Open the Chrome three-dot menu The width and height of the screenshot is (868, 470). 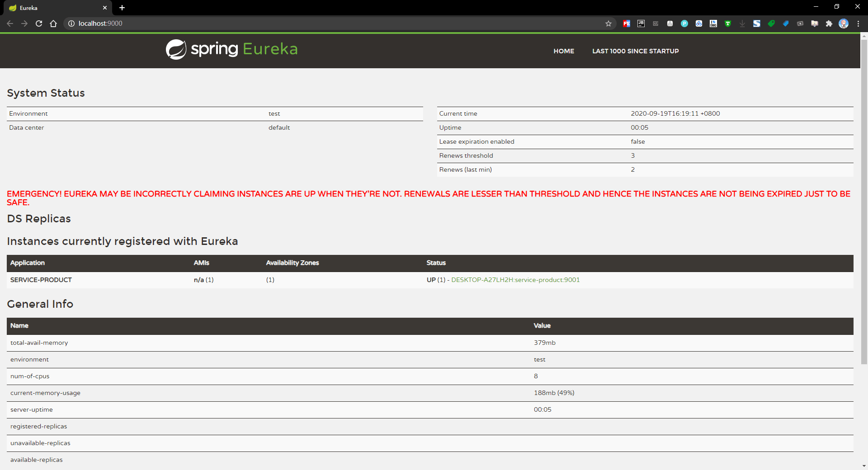point(858,23)
